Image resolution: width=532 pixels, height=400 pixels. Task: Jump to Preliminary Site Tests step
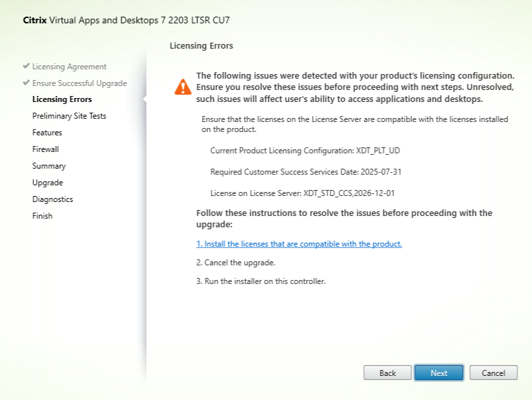[x=69, y=116]
